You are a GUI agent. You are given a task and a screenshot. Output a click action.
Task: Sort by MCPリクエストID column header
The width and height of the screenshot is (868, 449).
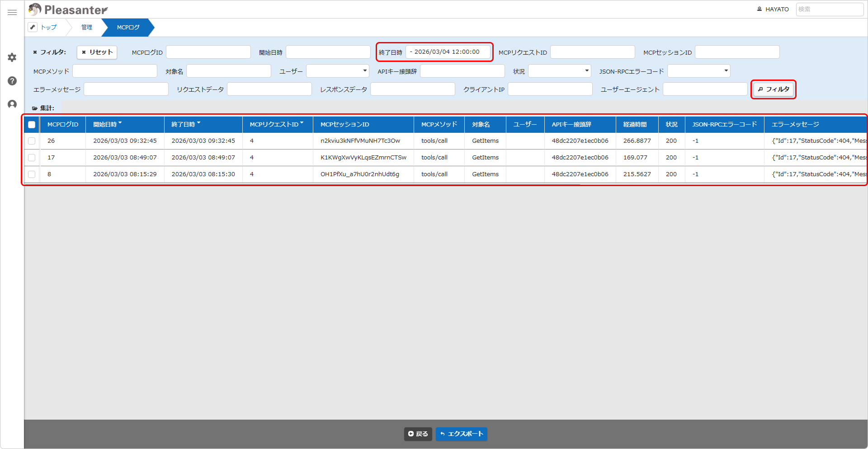pos(277,124)
